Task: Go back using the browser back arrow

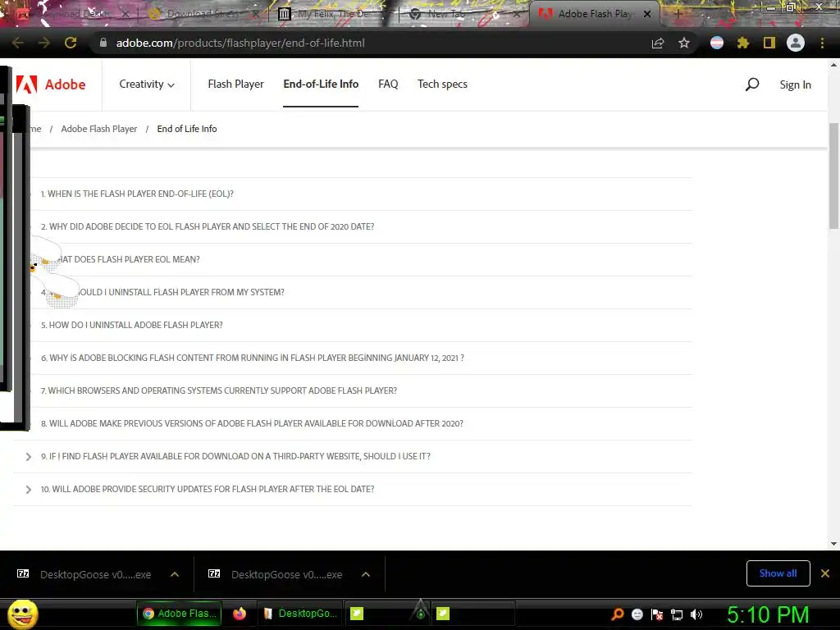Action: [18, 43]
